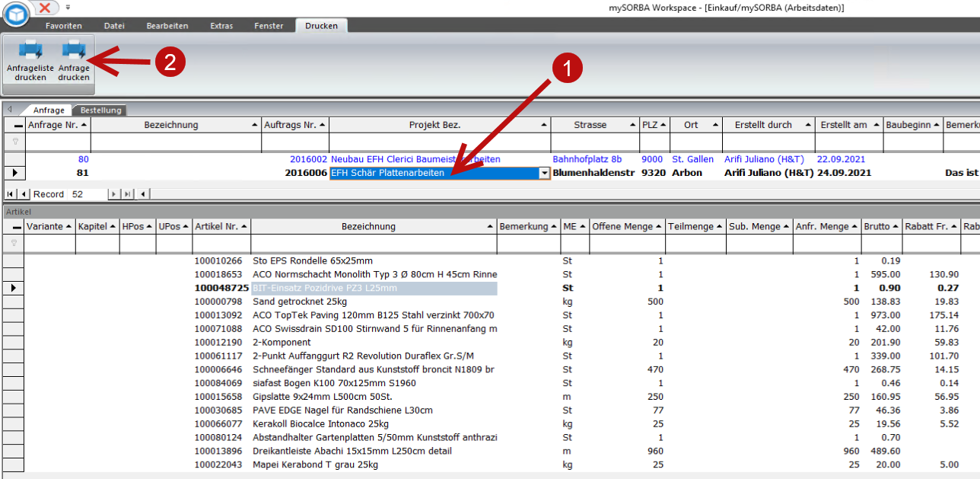Select the Drucken ribbon tab

(321, 25)
